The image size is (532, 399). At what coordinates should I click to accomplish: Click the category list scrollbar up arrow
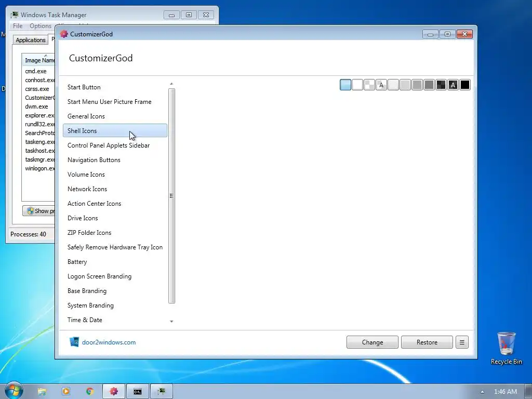(x=171, y=84)
